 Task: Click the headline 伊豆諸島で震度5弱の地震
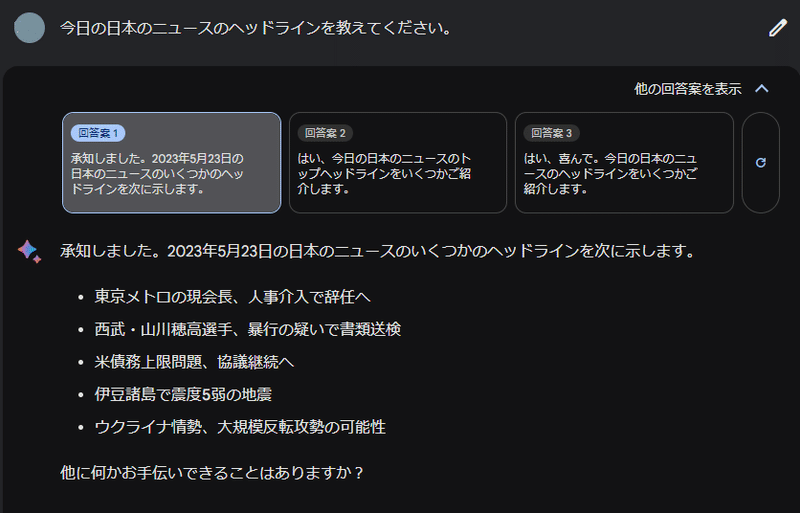pyautogui.click(x=183, y=395)
